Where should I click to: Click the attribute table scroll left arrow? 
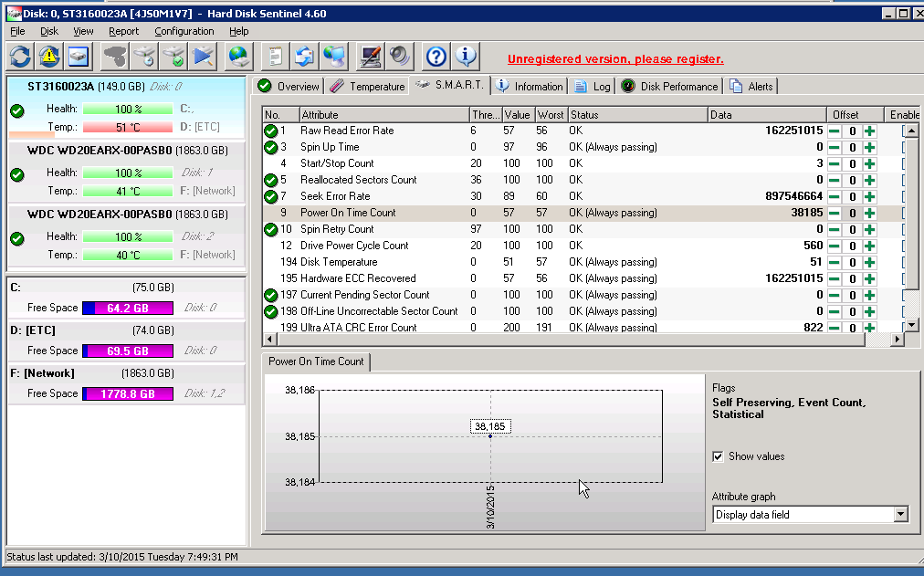point(269,339)
